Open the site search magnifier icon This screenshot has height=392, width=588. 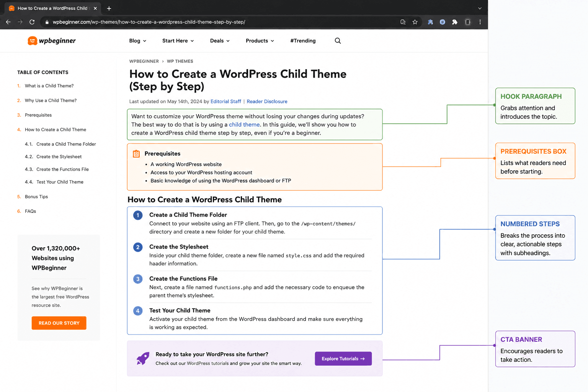click(338, 41)
